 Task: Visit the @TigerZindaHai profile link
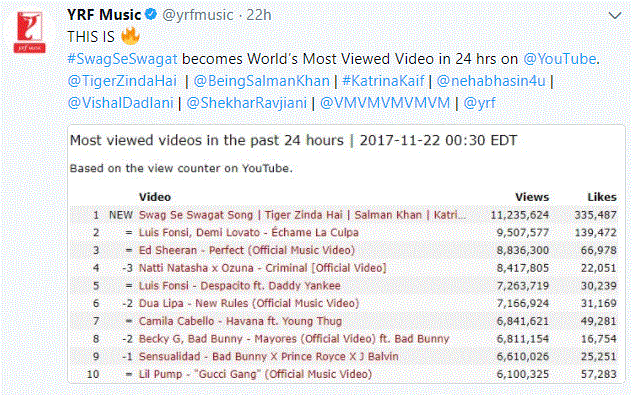[x=122, y=81]
